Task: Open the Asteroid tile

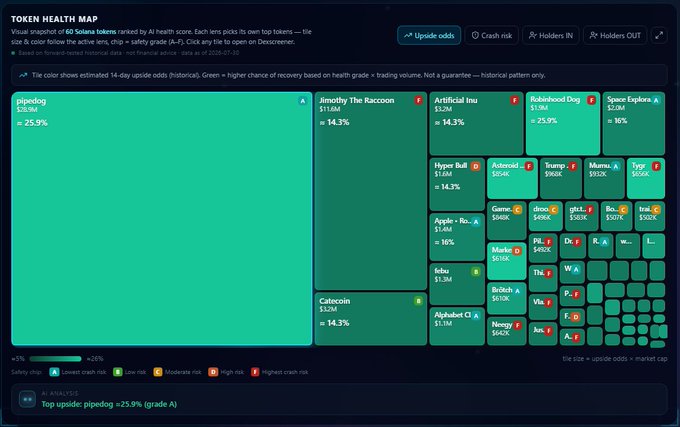Action: click(512, 178)
